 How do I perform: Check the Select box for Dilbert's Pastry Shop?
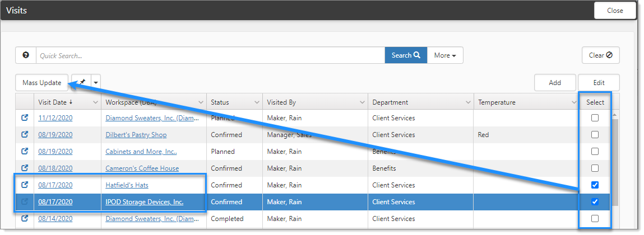pos(595,135)
